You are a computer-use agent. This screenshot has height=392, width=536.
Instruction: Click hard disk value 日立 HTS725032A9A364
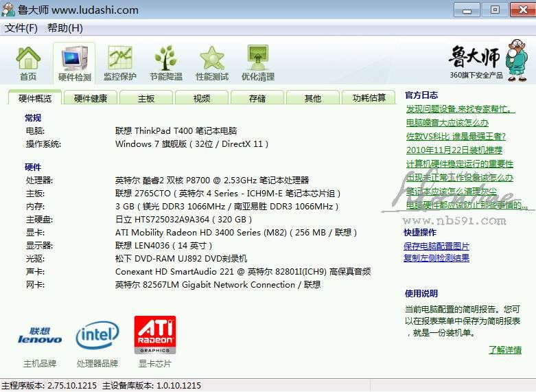pos(183,219)
